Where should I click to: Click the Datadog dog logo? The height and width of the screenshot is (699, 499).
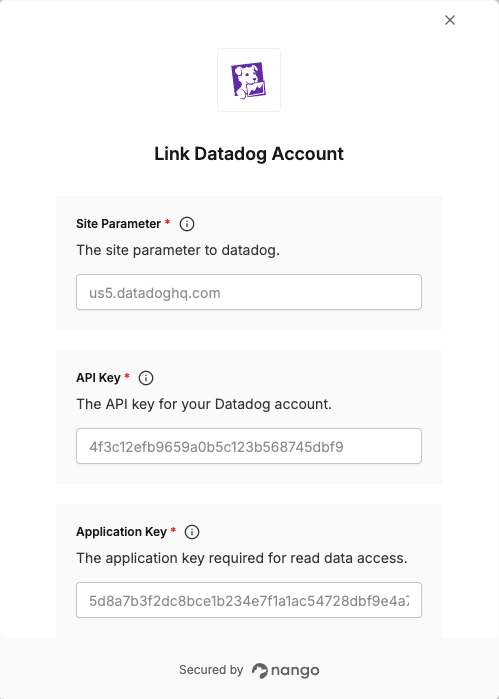pyautogui.click(x=248, y=80)
